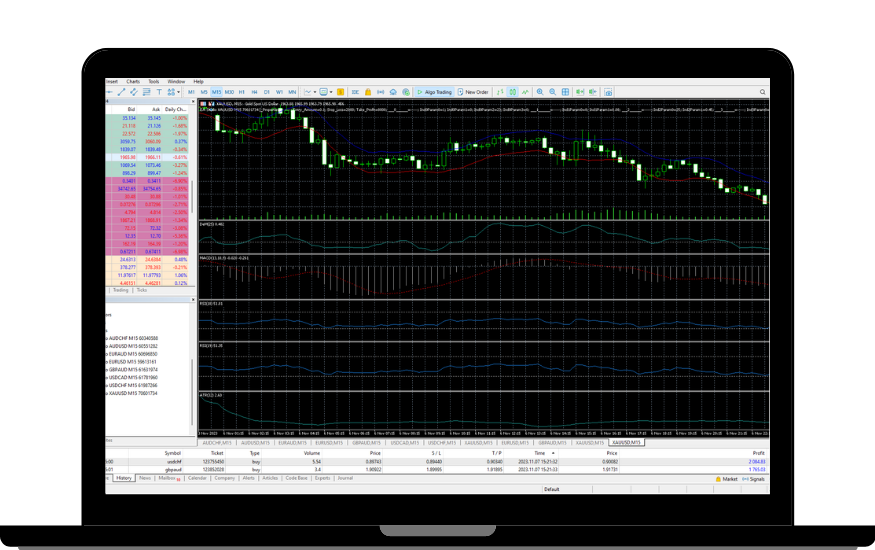Switch chart to MN monthly timeframe
The image size is (875, 550).
pyautogui.click(x=292, y=92)
